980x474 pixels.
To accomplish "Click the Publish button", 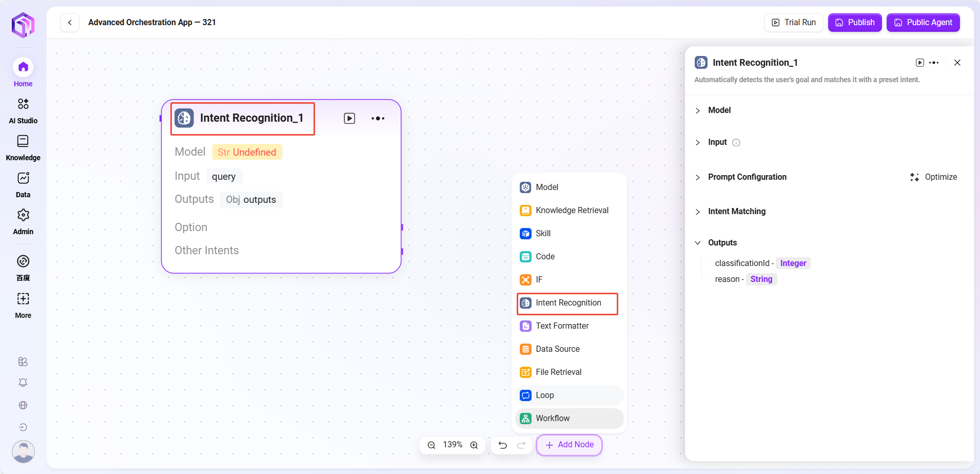I will pos(855,23).
